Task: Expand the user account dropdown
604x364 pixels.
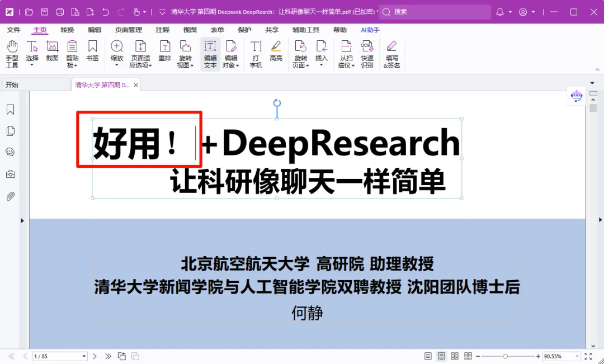Action: click(x=533, y=12)
